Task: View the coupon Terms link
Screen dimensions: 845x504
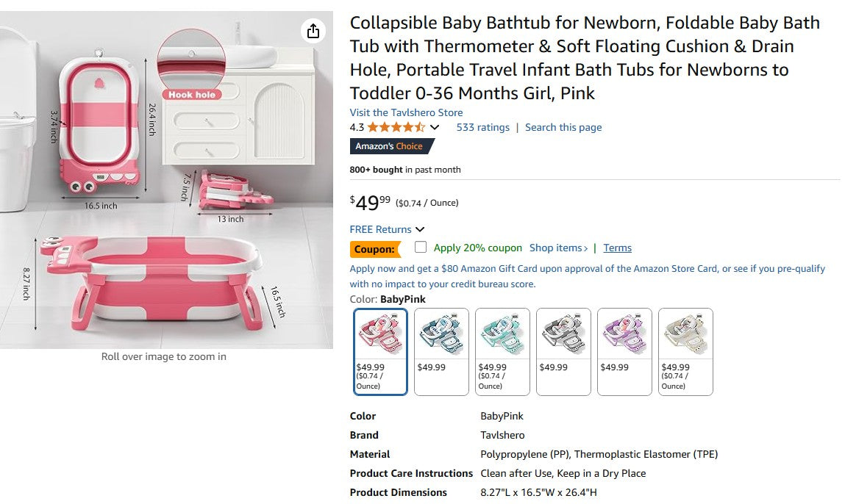Action: tap(617, 248)
